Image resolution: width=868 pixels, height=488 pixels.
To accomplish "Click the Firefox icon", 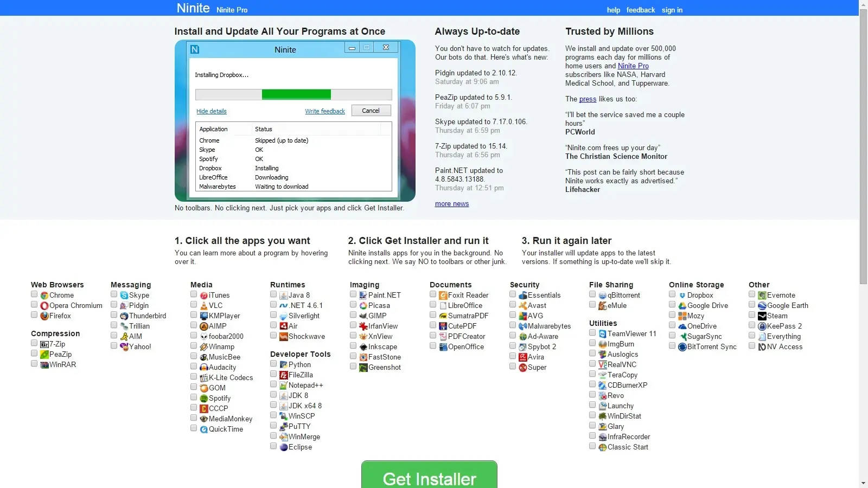I will [x=44, y=316].
